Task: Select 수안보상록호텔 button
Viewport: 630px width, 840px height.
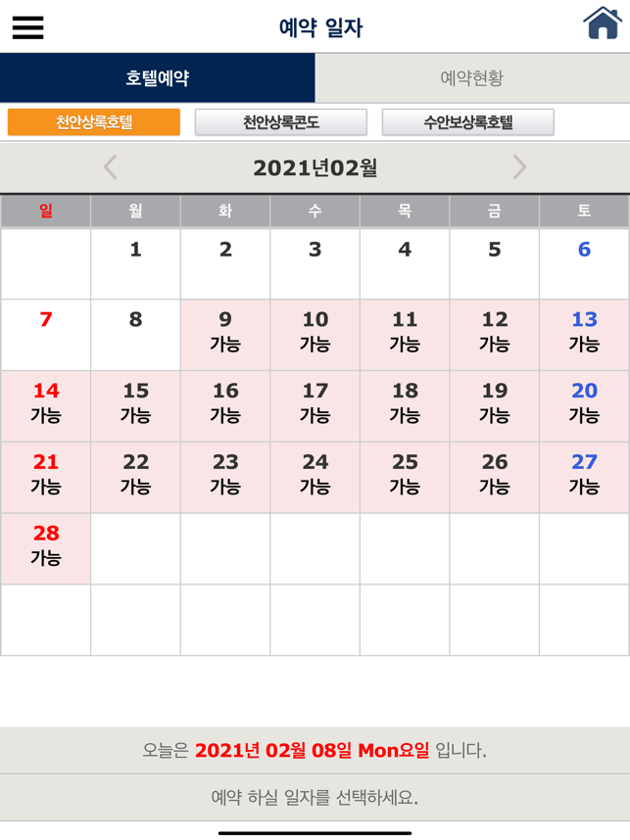Action: [x=468, y=122]
